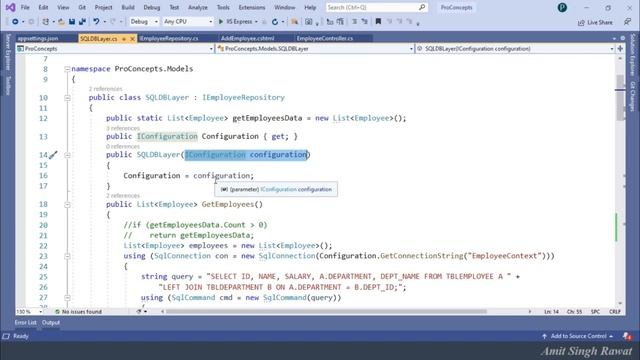Click the code cleanup broom icon
The image size is (640, 360).
139,311
